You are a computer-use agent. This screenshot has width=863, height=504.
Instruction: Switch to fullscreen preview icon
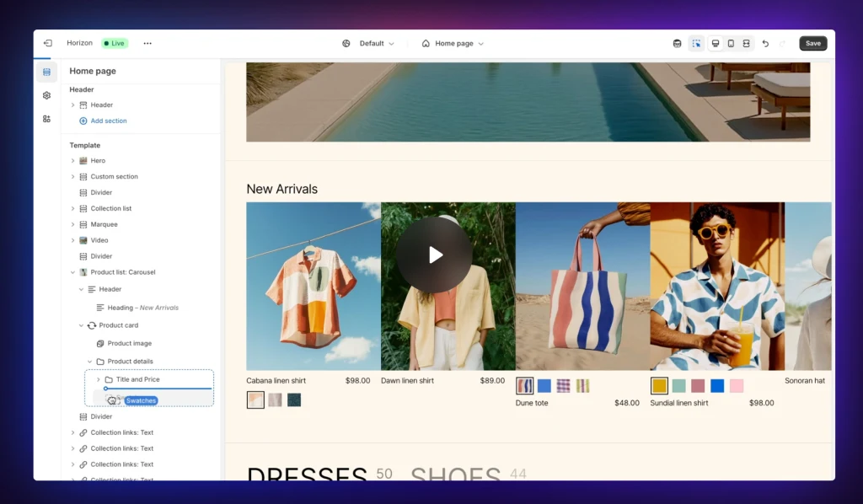pos(746,43)
